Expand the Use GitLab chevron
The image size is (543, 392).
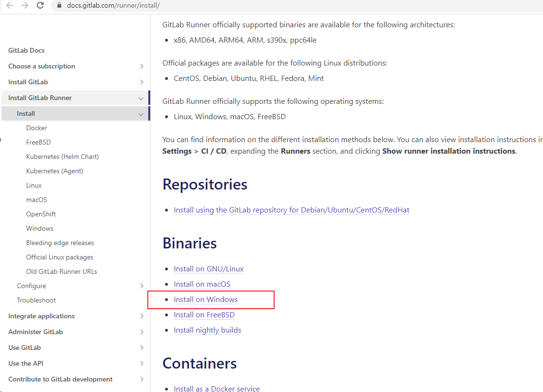(142, 347)
